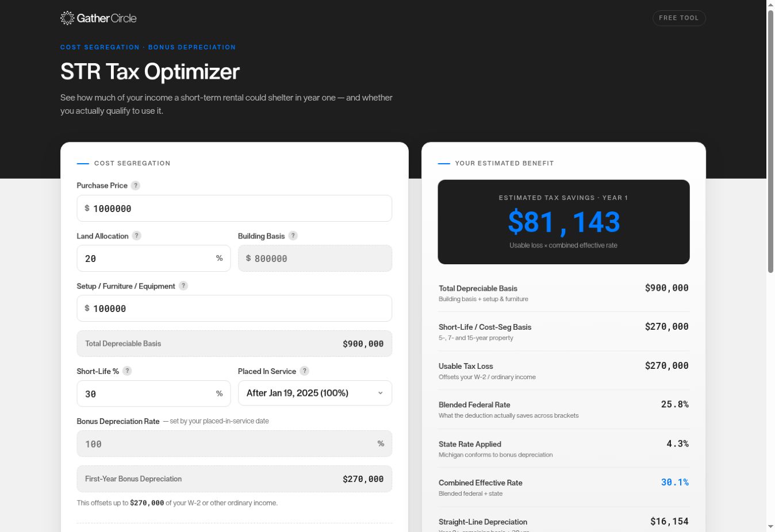Click the $900,000 Total Depreciable Basis value in the Cost Segregation card
This screenshot has height=532, width=775.
coord(363,344)
